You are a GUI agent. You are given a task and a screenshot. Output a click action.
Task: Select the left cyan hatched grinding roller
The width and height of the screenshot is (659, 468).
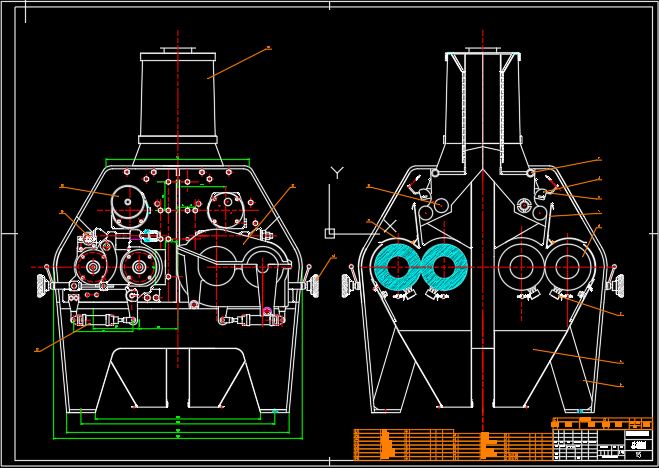pos(398,267)
